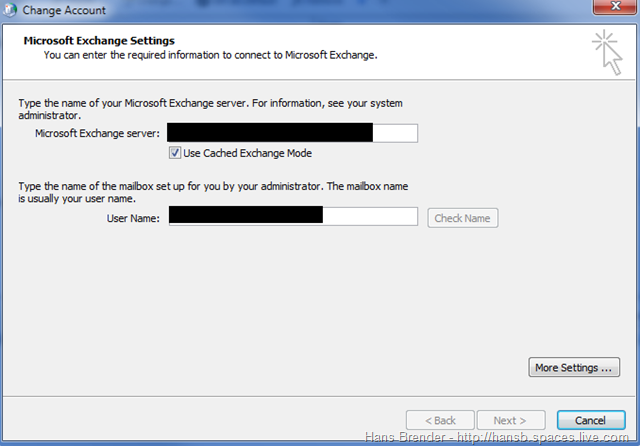
Task: Click the "Microsoft Exchange server:" field label
Action: 97,133
